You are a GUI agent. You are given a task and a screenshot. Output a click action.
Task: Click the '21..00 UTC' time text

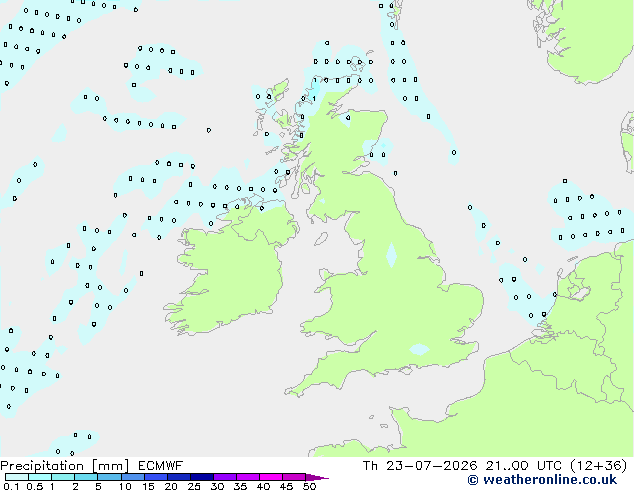524,466
